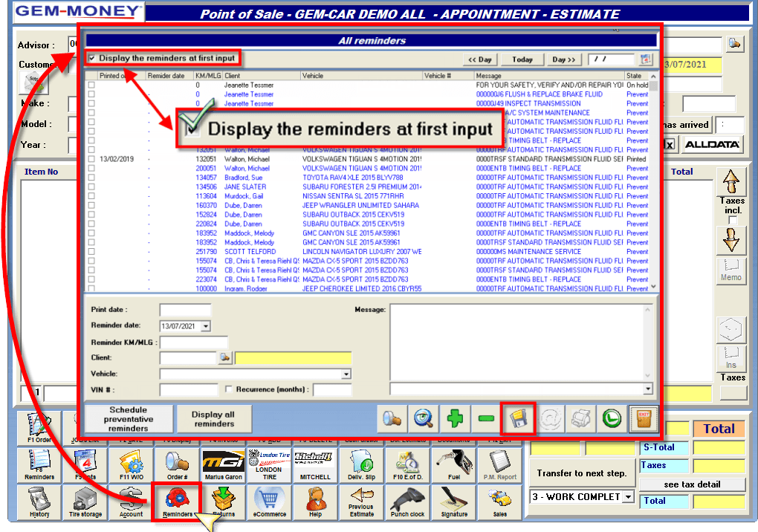Viewport: 758px width, 532px height.
Task: Open the Account dollar icon
Action: [x=131, y=502]
